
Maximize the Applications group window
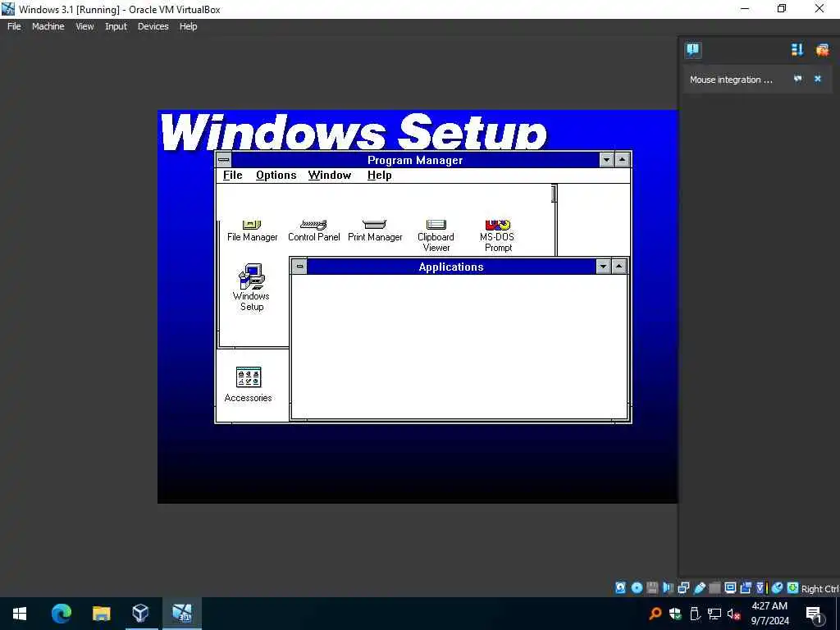click(x=619, y=267)
